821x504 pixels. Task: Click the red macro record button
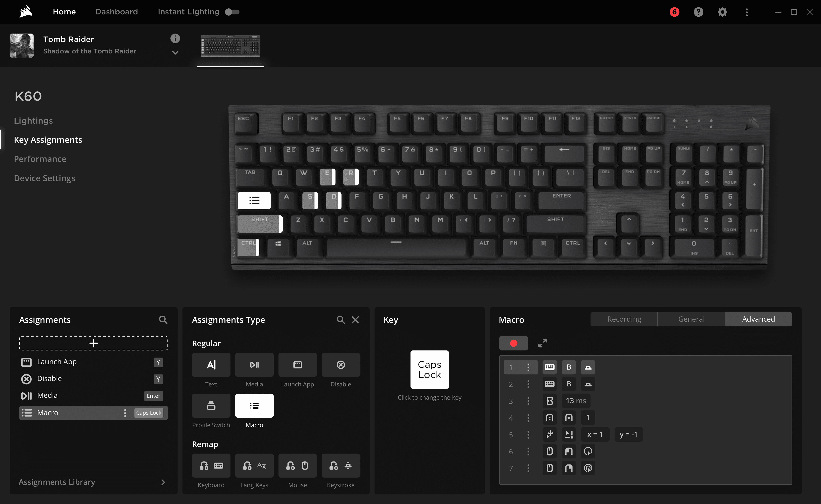[513, 343]
